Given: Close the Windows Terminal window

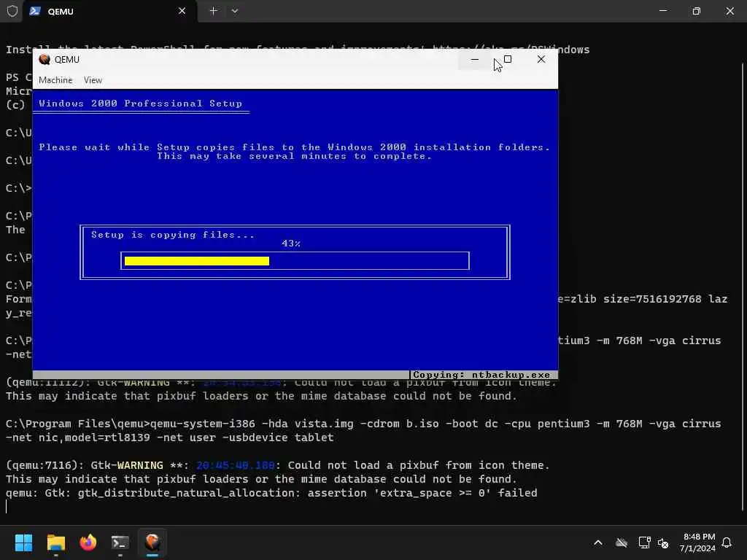Looking at the screenshot, I should [729, 11].
